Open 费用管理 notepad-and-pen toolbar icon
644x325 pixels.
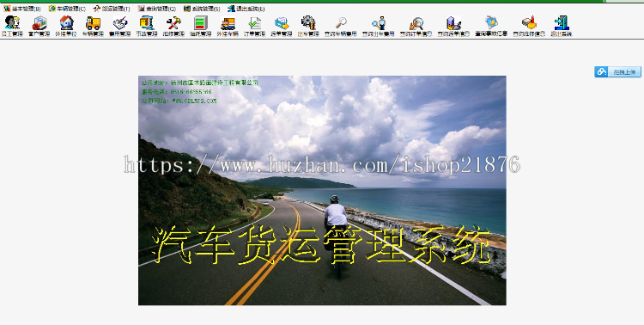click(120, 27)
